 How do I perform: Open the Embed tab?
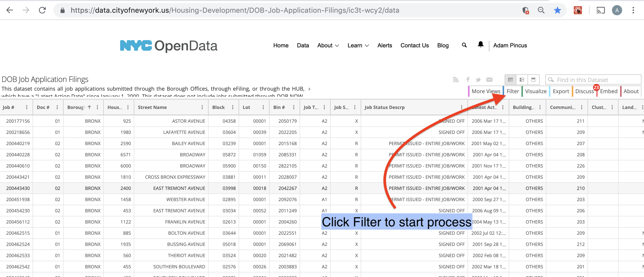point(609,91)
